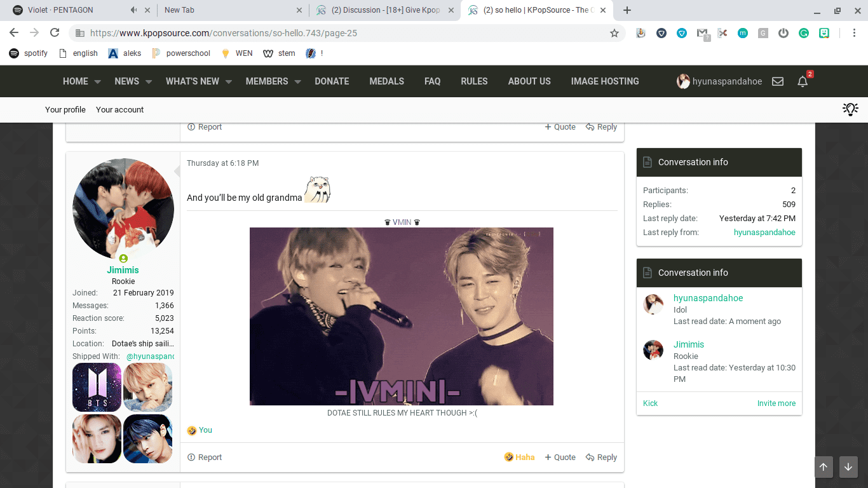Reload the page with the refresh icon
The image size is (868, 488).
(55, 33)
